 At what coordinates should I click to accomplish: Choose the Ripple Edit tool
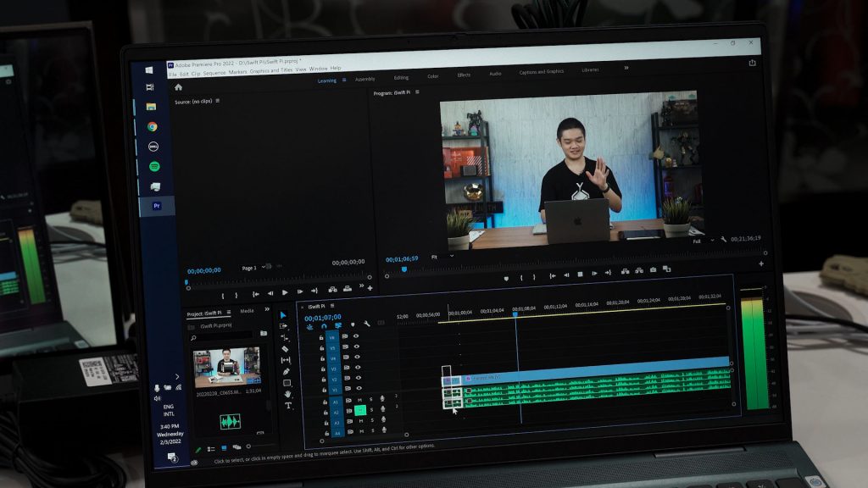click(284, 337)
